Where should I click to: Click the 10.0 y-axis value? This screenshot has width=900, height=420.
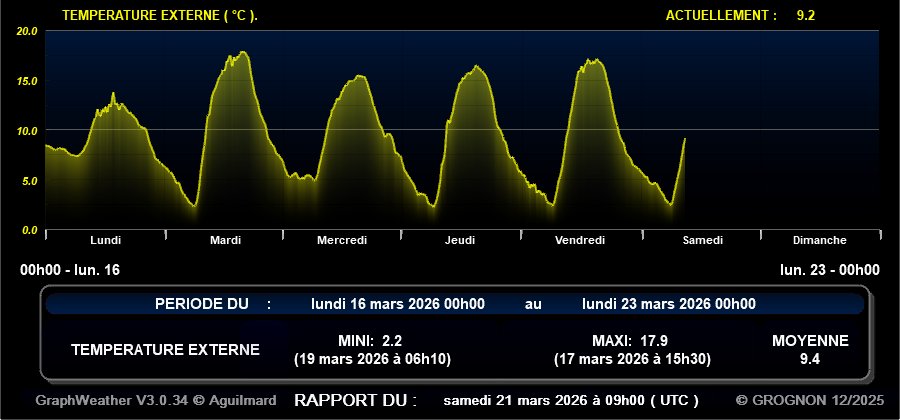tap(27, 130)
